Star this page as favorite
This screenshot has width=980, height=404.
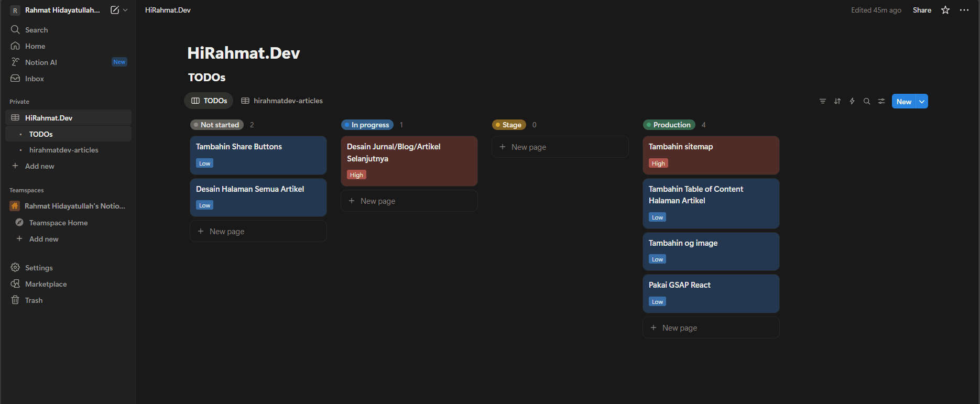tap(945, 10)
